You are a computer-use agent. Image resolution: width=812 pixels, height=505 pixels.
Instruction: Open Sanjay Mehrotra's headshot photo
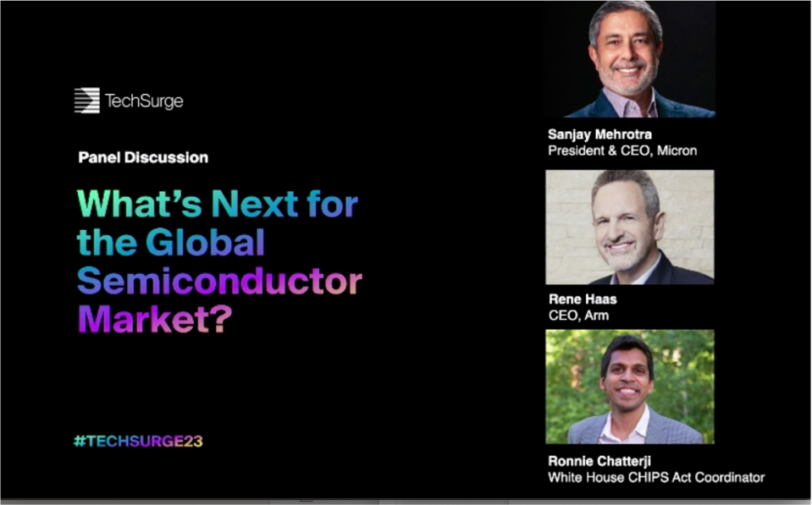pyautogui.click(x=630, y=59)
